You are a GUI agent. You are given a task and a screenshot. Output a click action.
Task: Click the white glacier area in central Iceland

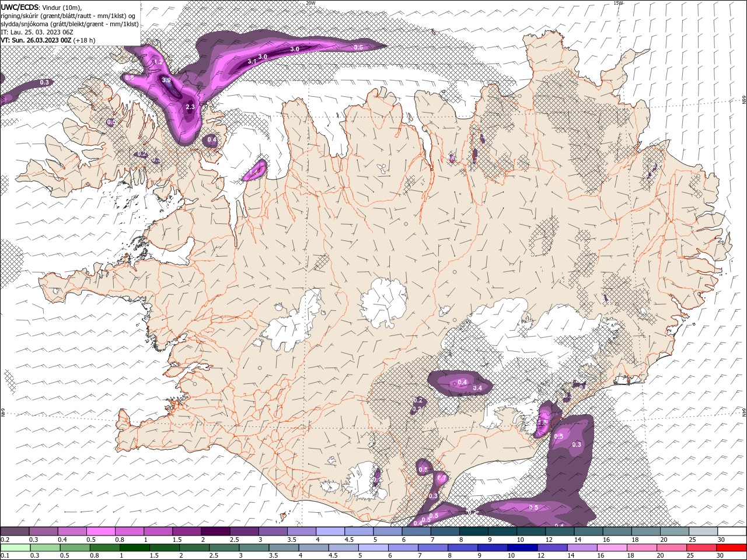tap(383, 302)
